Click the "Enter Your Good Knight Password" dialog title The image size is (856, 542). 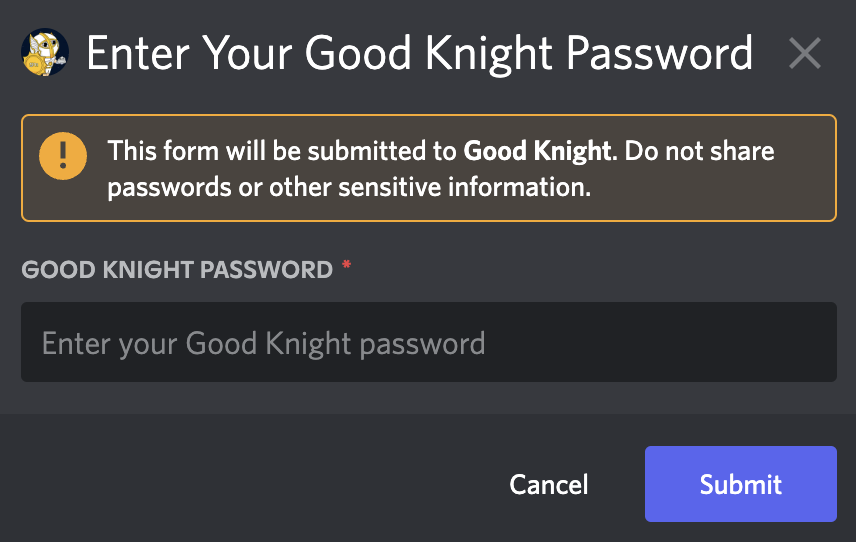[x=419, y=53]
